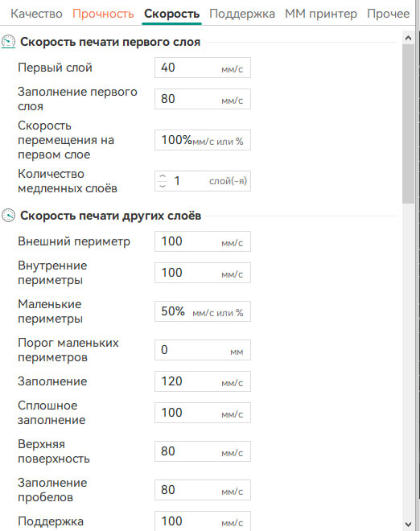The height and width of the screenshot is (531, 420).
Task: Edit the Внешний периметр speed field
Action: click(x=203, y=241)
